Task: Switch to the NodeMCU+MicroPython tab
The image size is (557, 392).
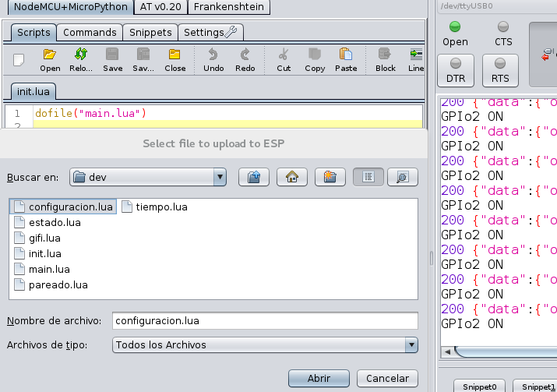Action: pyautogui.click(x=71, y=7)
